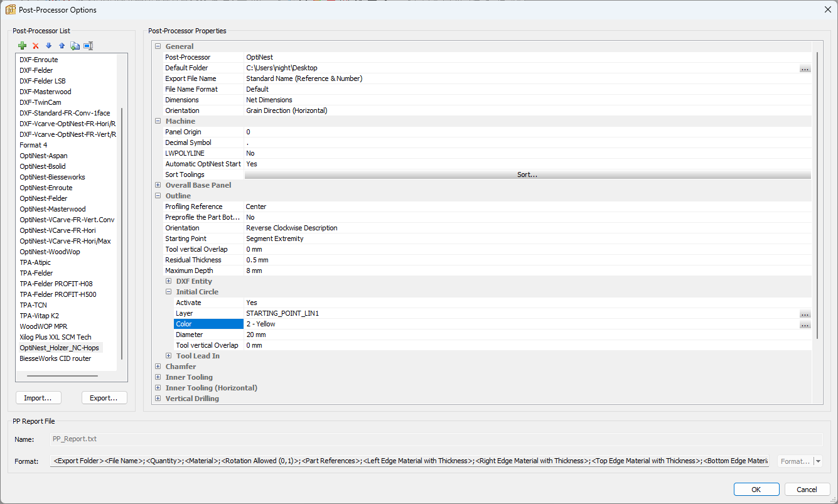Screen dimensions: 838x504
Task: Click the Residual Thickness value 0.5 mm
Action: point(257,260)
